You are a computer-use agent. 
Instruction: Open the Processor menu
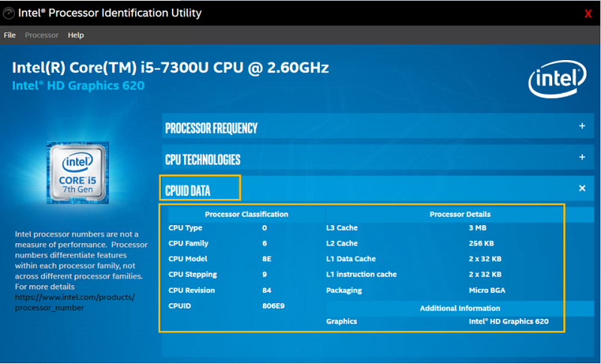41,35
